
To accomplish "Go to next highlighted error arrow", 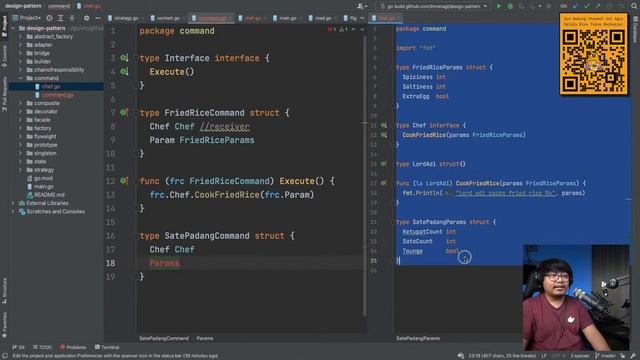I will (x=362, y=29).
